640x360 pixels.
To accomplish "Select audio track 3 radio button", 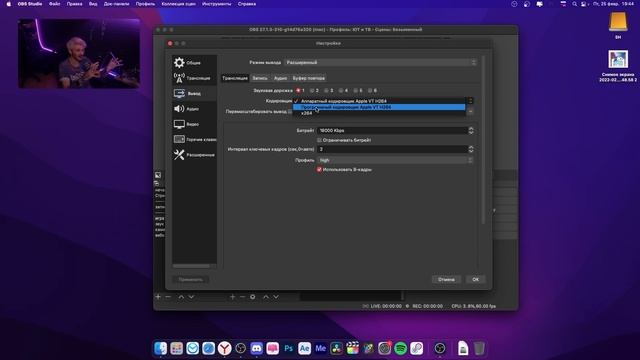I will click(327, 91).
